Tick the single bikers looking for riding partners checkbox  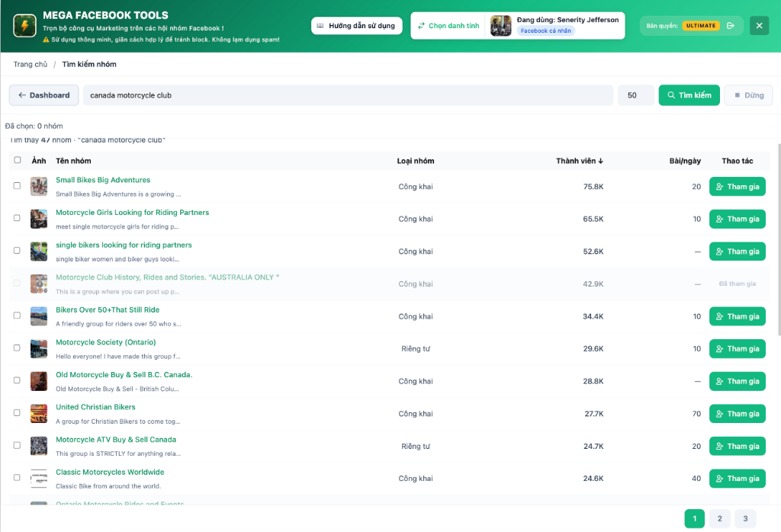17,250
